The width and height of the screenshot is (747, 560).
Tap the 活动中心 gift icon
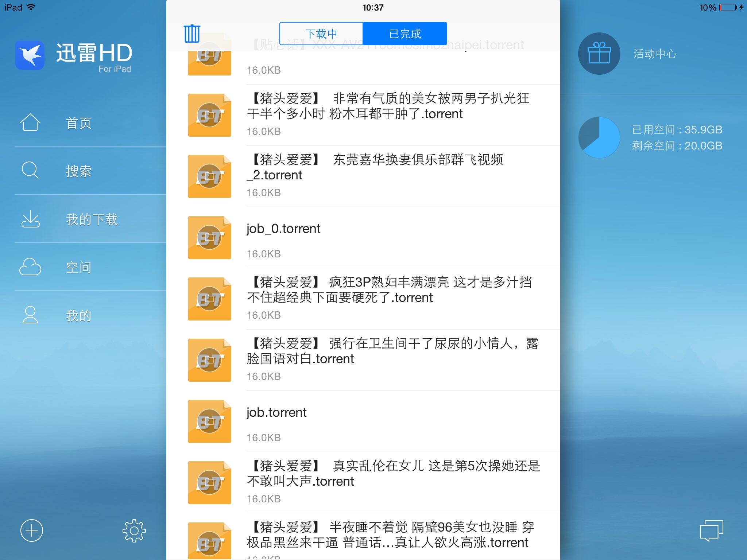[599, 54]
